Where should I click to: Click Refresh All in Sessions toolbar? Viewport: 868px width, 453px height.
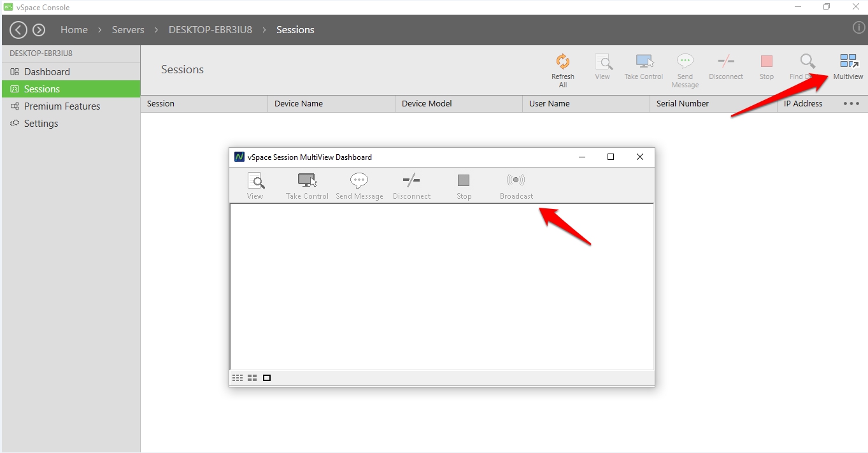click(x=563, y=70)
